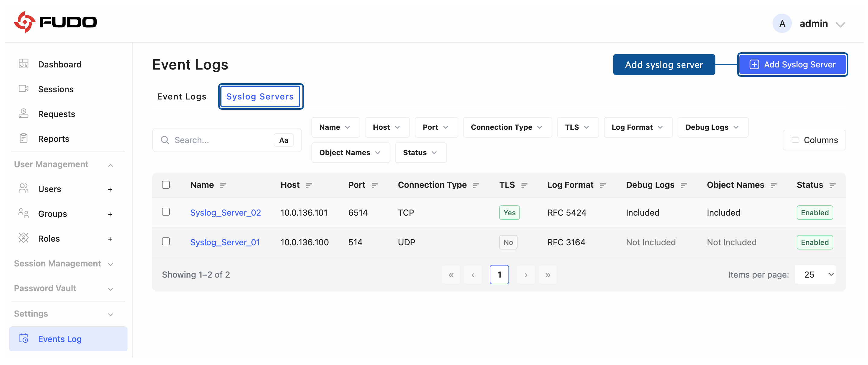Open Reports via its clipboard icon
868x365 pixels.
(x=23, y=138)
